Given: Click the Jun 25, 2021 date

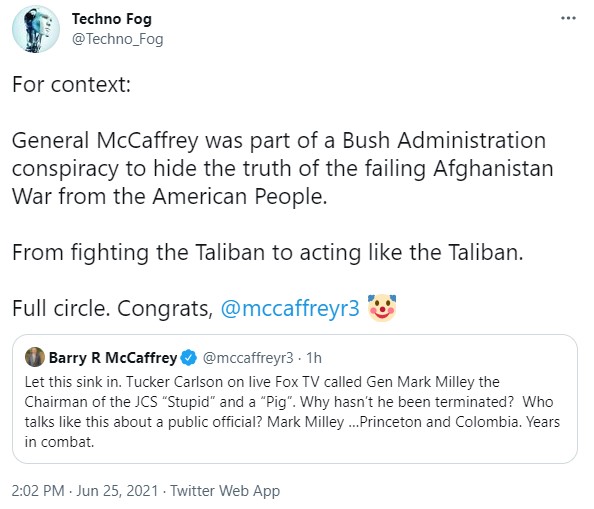Looking at the screenshot, I should [x=117, y=490].
